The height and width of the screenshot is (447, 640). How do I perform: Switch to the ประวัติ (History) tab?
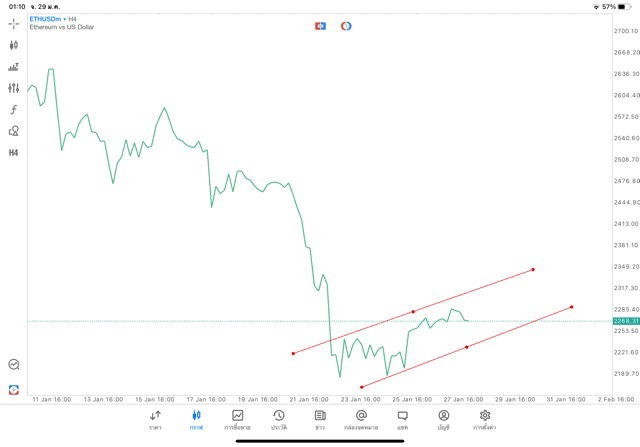278,419
